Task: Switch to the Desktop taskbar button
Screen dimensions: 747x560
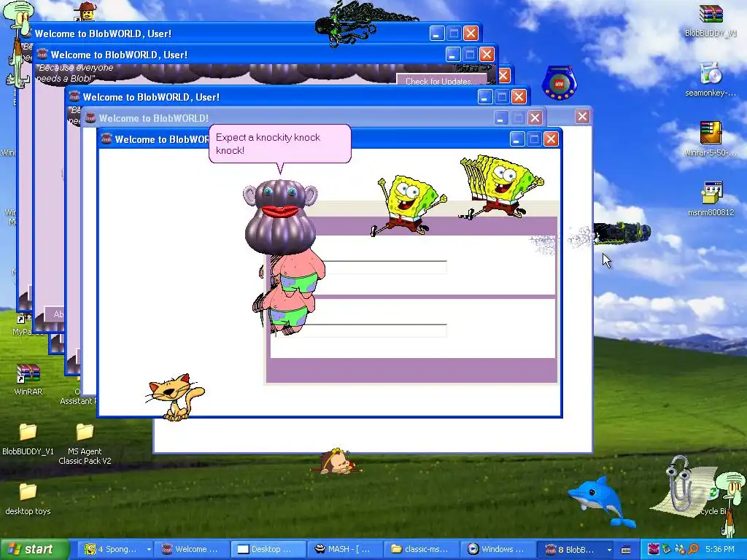Action: tap(268, 550)
